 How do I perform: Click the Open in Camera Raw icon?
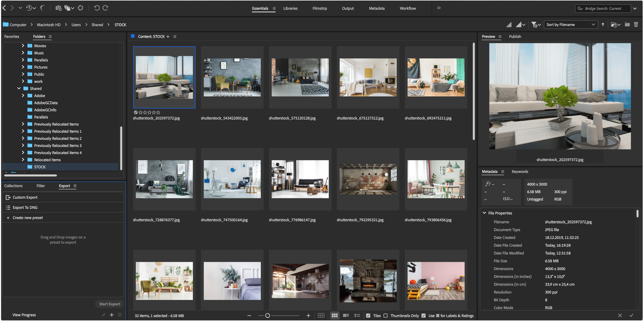point(81,8)
